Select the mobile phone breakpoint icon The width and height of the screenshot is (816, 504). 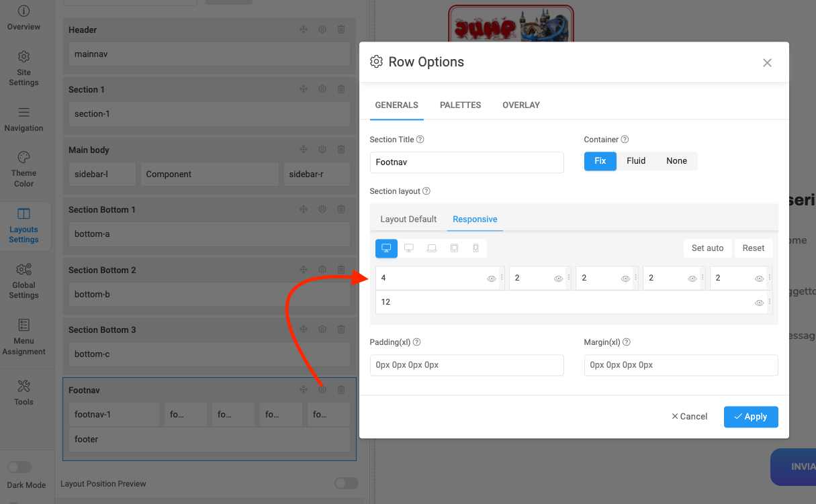point(475,248)
